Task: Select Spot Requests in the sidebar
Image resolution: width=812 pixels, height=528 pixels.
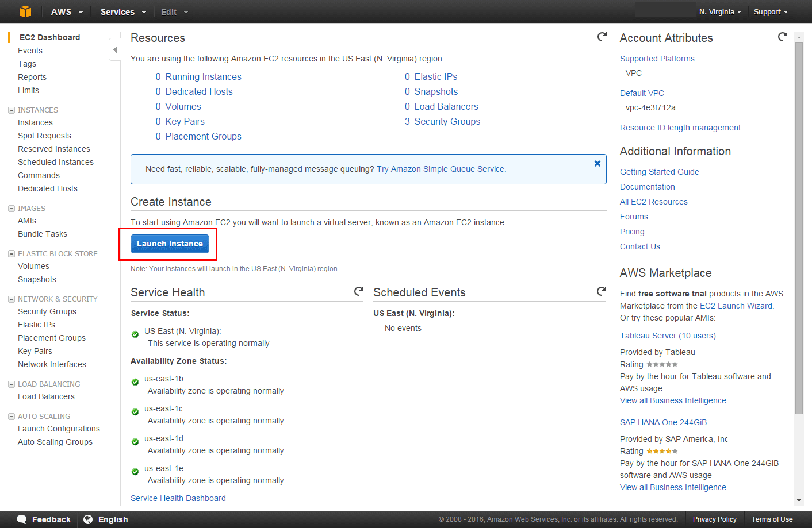Action: coord(44,136)
